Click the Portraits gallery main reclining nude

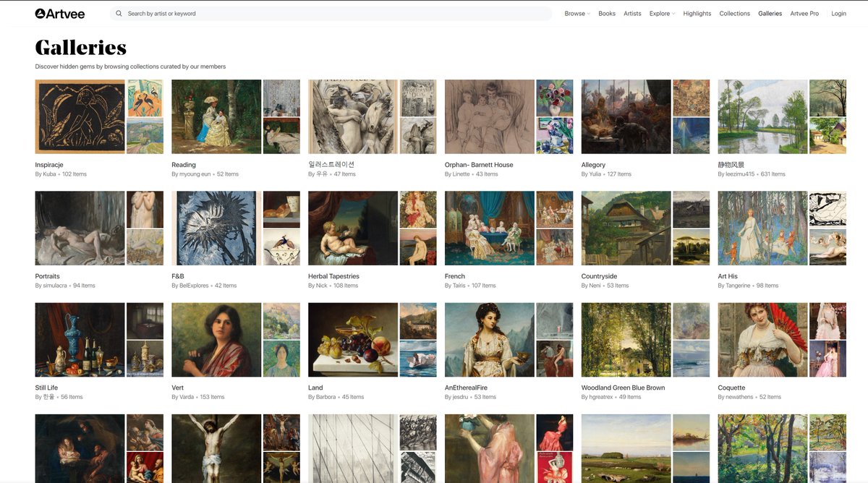(80, 228)
